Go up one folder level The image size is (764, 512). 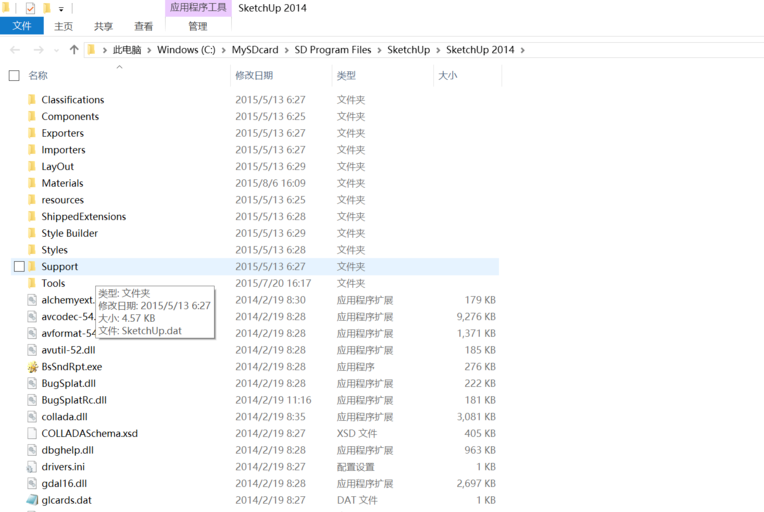pyautogui.click(x=74, y=50)
